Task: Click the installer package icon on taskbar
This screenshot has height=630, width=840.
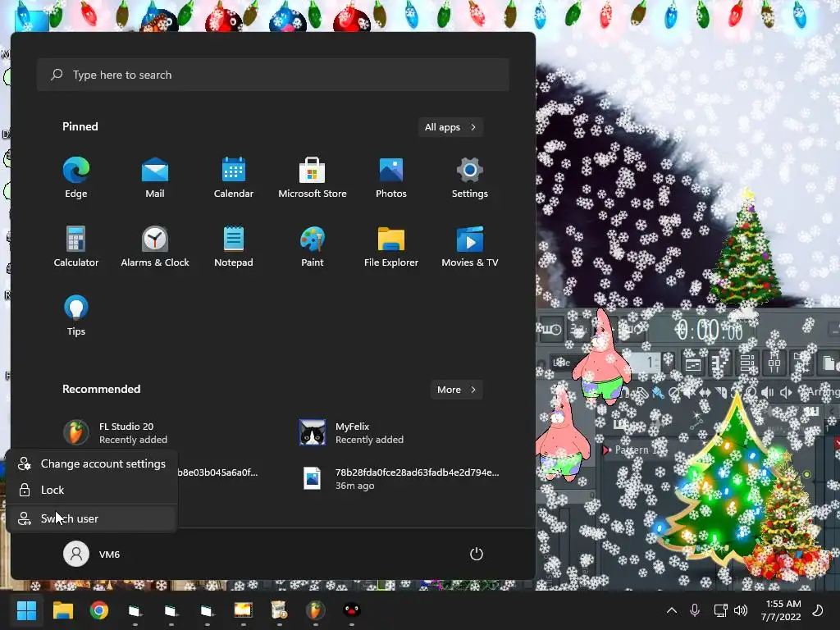Action: tap(279, 610)
